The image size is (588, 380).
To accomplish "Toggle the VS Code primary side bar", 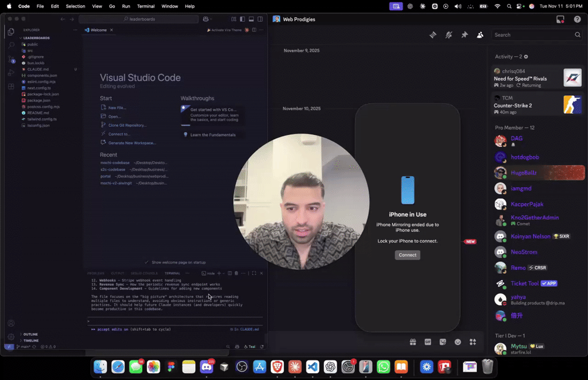I will pyautogui.click(x=243, y=19).
